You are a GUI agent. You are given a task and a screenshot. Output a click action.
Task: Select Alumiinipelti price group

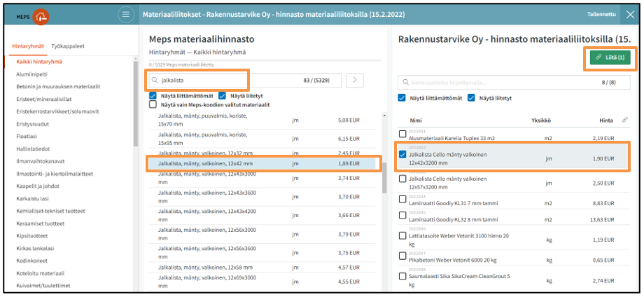[31, 74]
